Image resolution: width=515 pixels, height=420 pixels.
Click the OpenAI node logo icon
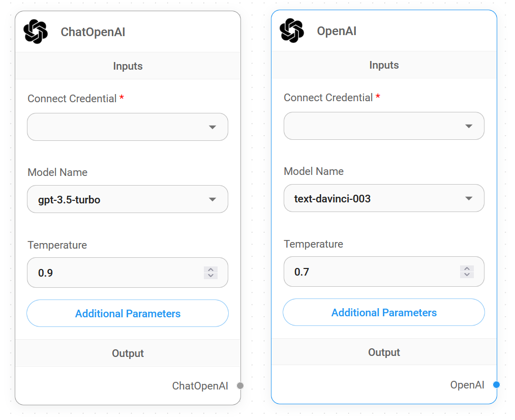(292, 31)
